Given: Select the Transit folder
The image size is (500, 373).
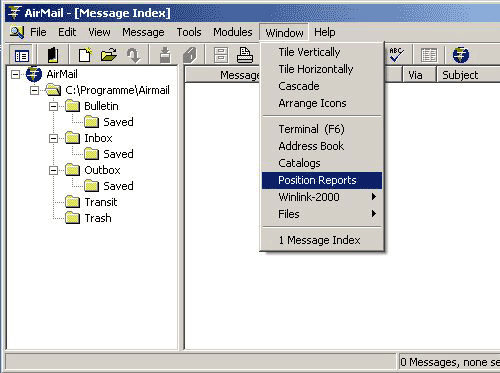Looking at the screenshot, I should tap(101, 202).
